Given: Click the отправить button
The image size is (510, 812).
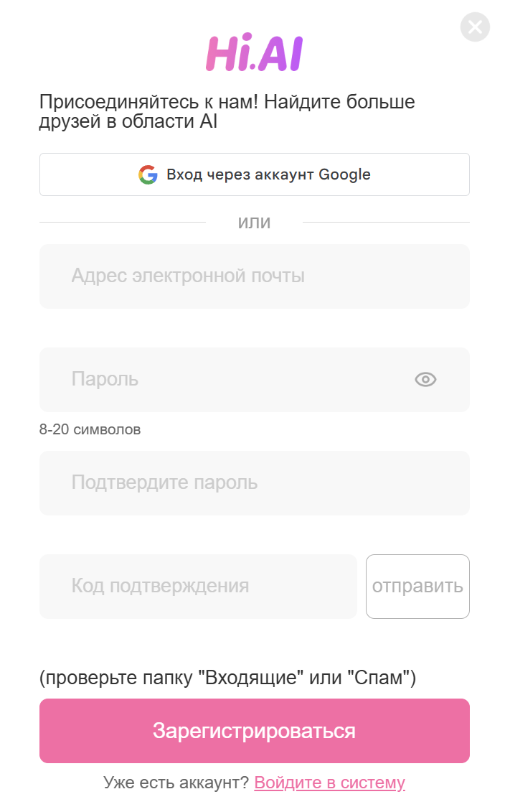Looking at the screenshot, I should (x=418, y=587).
